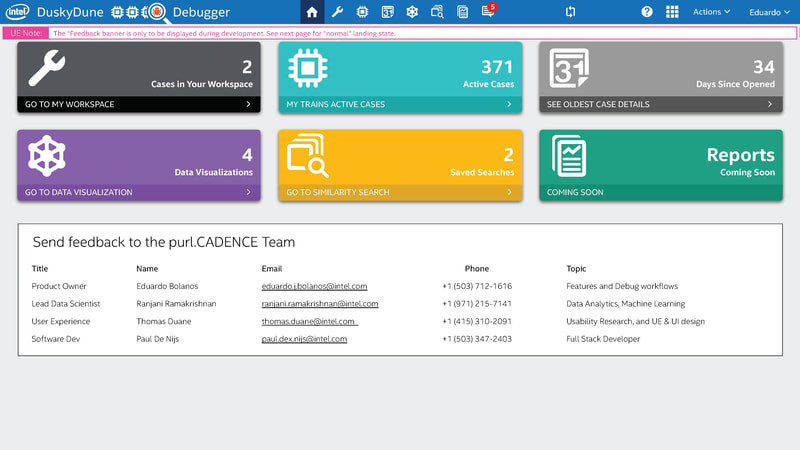Viewport: 800px width, 450px height.
Task: Click the 'Send feedback to the purl.CADENCE Team' heading
Action: pyautogui.click(x=164, y=242)
